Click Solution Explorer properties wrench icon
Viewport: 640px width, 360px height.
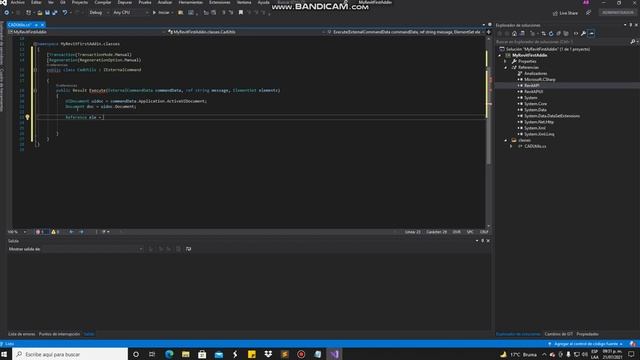point(584,33)
